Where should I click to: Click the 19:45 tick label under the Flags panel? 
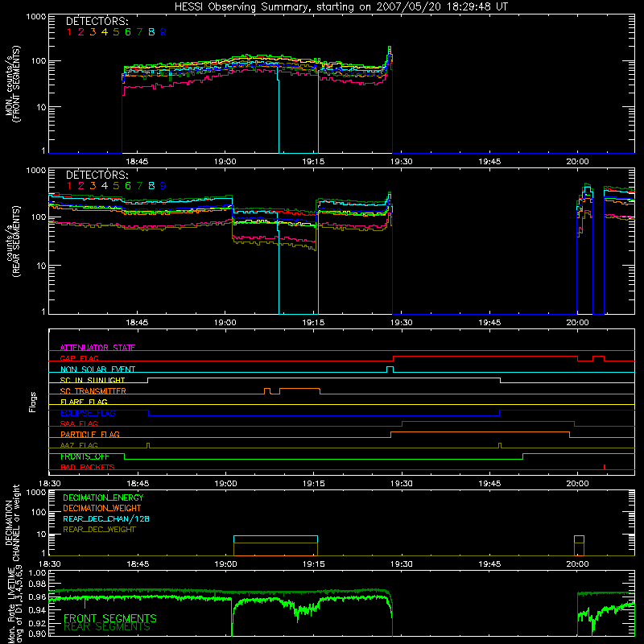489,484
